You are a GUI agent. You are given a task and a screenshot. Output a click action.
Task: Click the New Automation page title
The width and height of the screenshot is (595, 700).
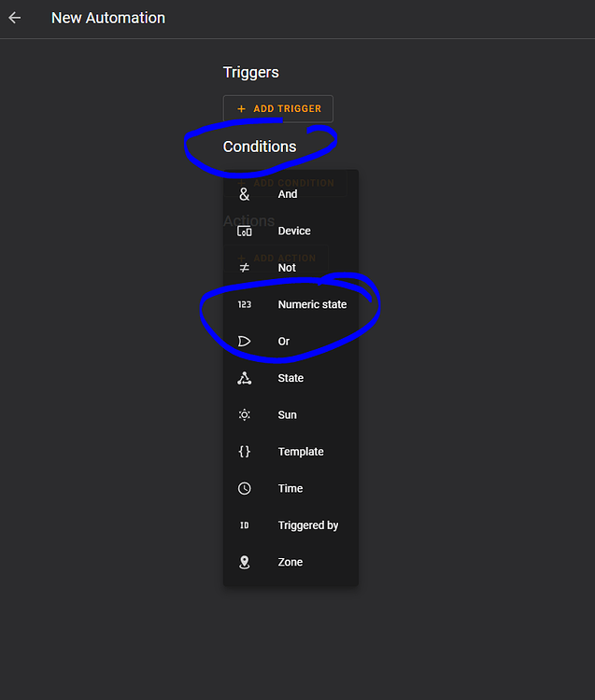pos(108,18)
